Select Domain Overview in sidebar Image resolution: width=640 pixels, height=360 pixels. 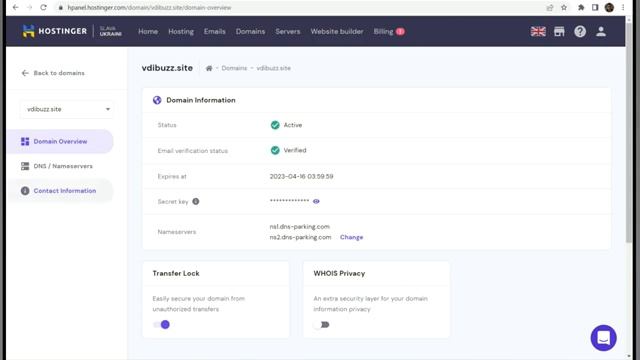pyautogui.click(x=60, y=141)
